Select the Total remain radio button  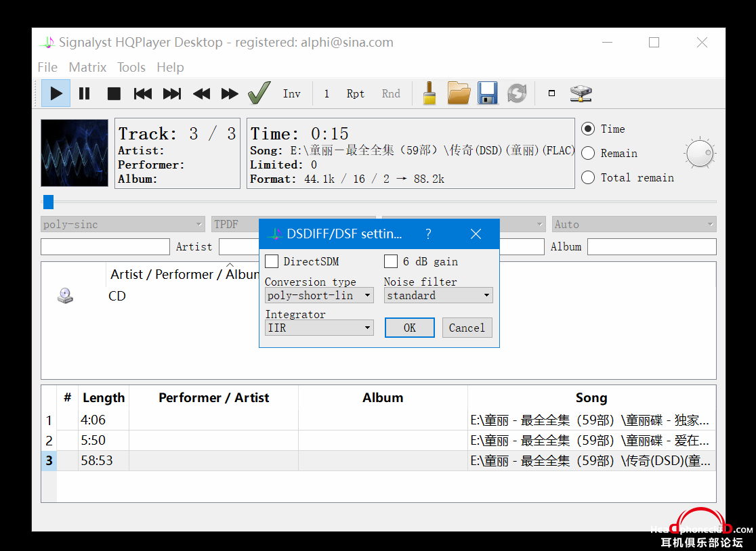588,178
